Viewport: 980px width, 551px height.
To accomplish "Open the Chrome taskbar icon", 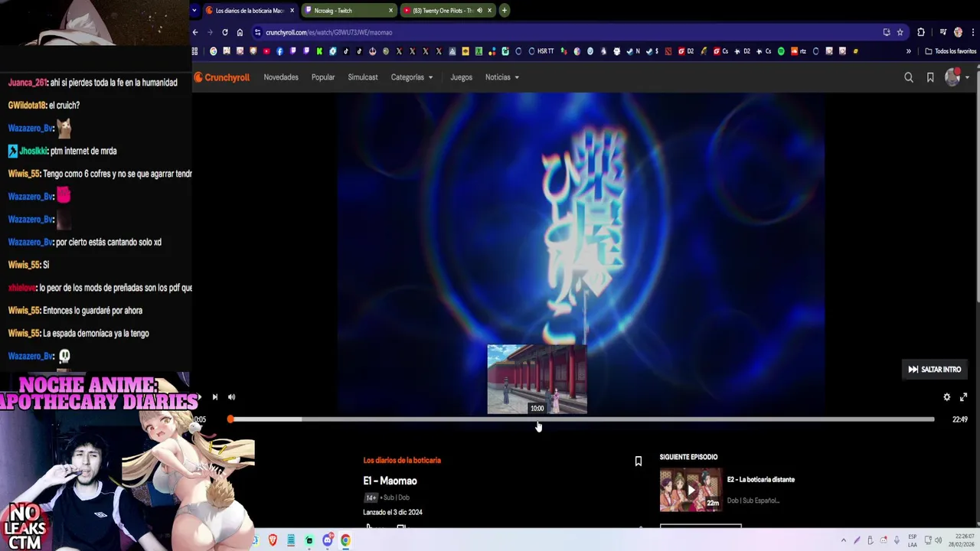I will 346,540.
